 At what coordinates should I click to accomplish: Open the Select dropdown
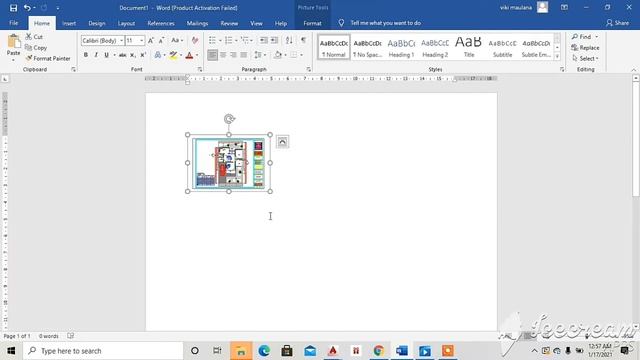coord(585,59)
